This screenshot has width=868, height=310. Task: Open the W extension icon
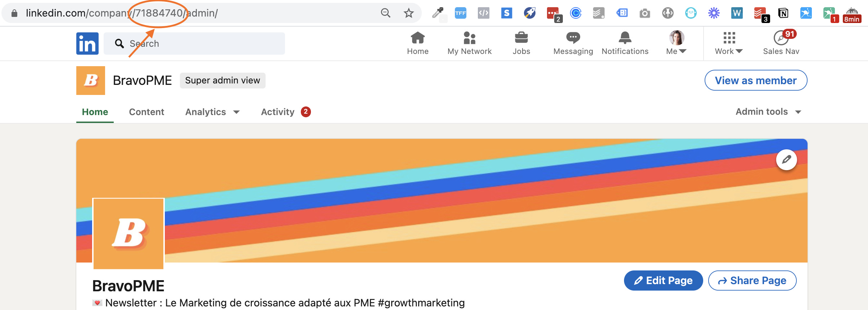coord(737,13)
